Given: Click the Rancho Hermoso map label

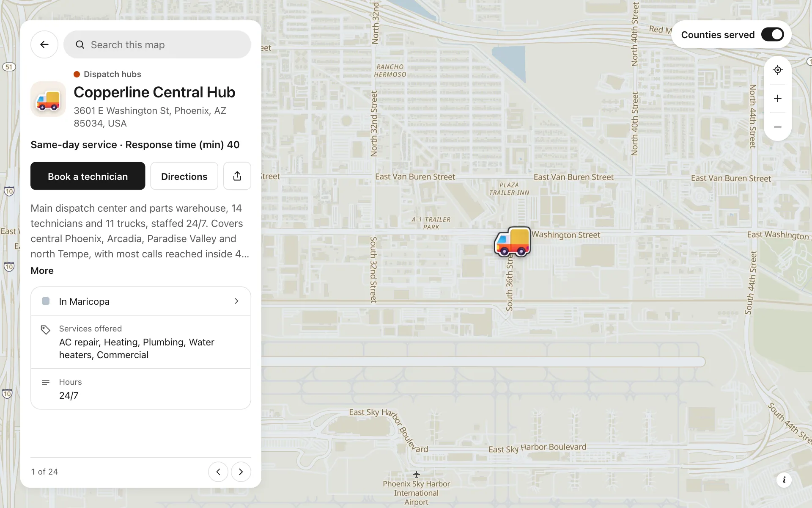Looking at the screenshot, I should point(390,71).
